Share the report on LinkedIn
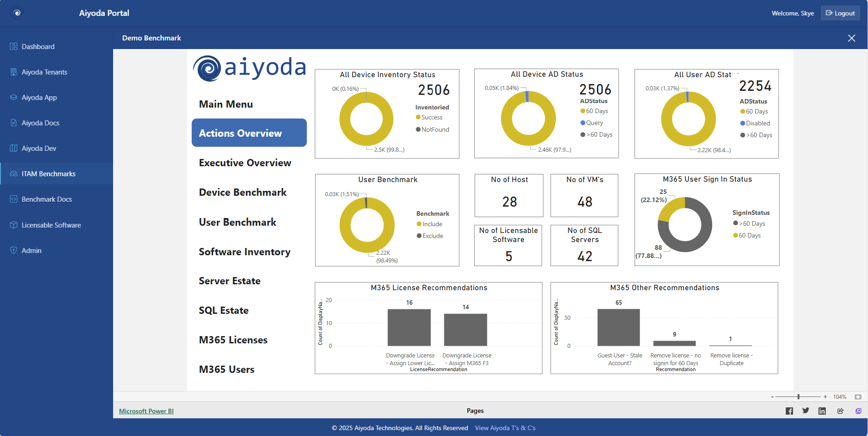 (x=822, y=411)
